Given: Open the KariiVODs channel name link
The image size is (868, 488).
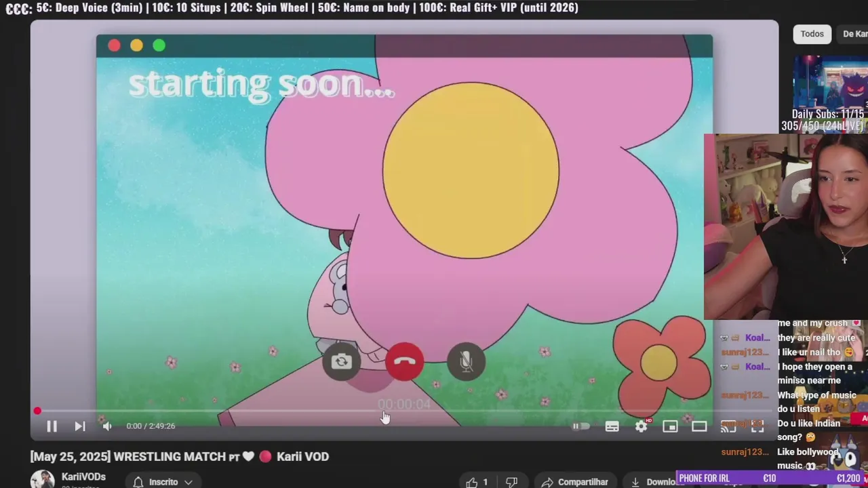Looking at the screenshot, I should pos(83,477).
